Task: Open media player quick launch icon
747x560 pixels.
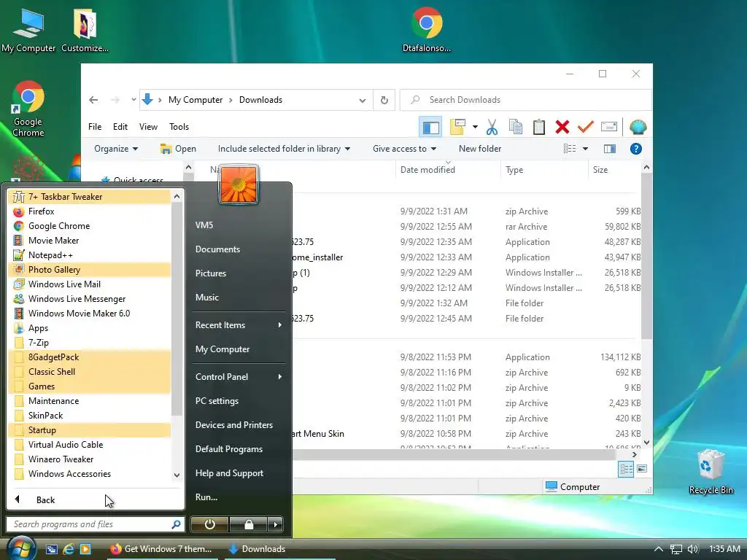Action: (x=85, y=549)
